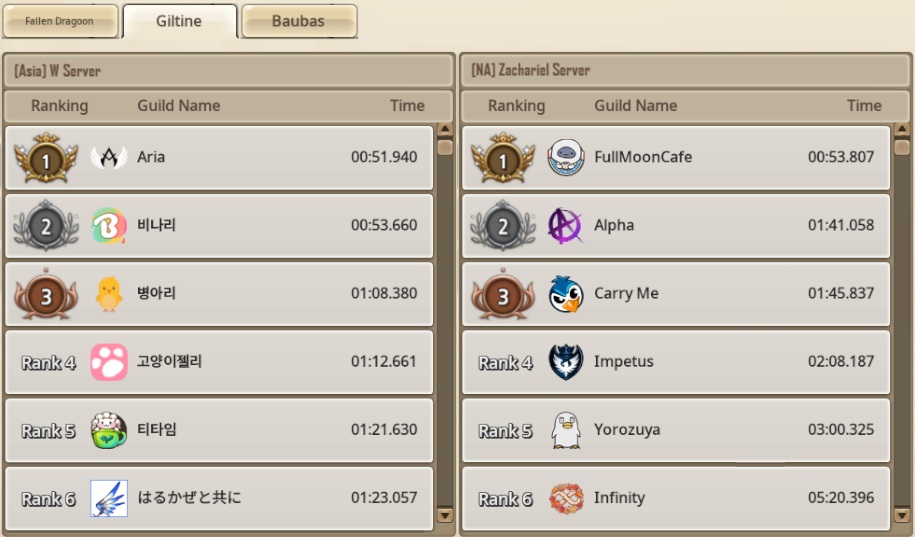Click Guild Name header in Zachariel list
The image size is (915, 537).
pyautogui.click(x=635, y=106)
